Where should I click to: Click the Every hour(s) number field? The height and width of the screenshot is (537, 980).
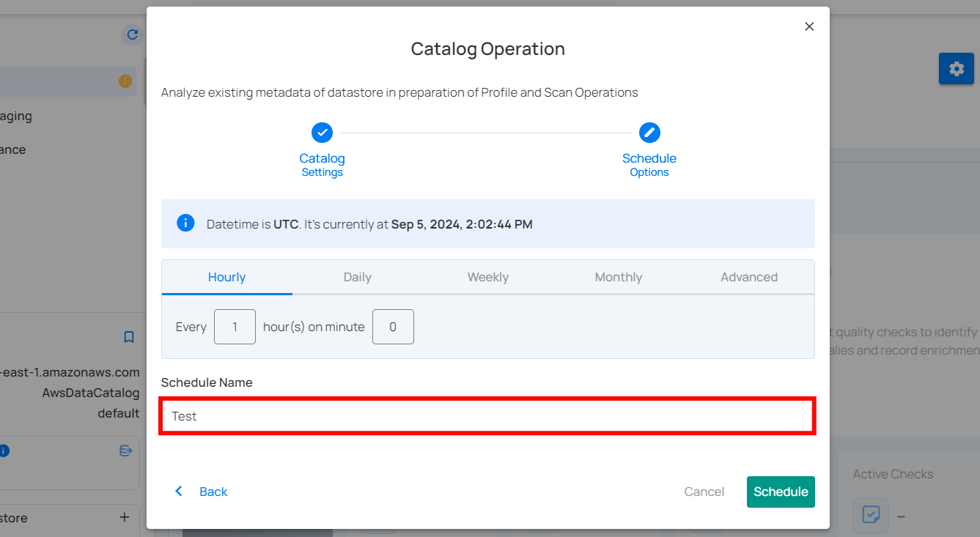(x=235, y=327)
